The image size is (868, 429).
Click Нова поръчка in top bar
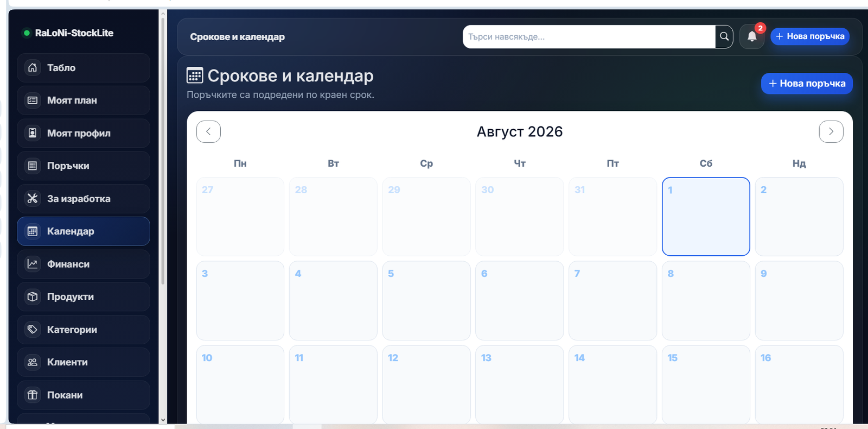[x=810, y=36]
